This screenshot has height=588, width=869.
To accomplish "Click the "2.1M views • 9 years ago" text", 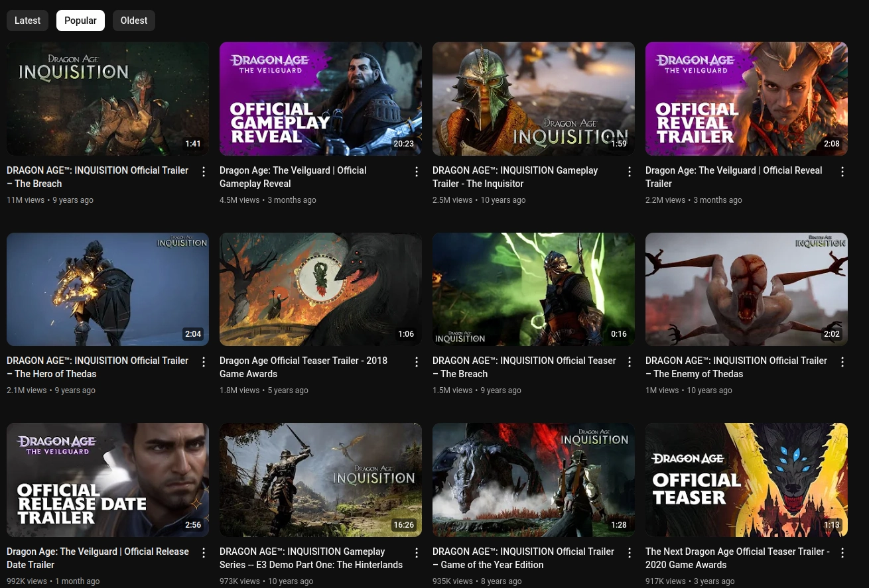I will coord(51,390).
